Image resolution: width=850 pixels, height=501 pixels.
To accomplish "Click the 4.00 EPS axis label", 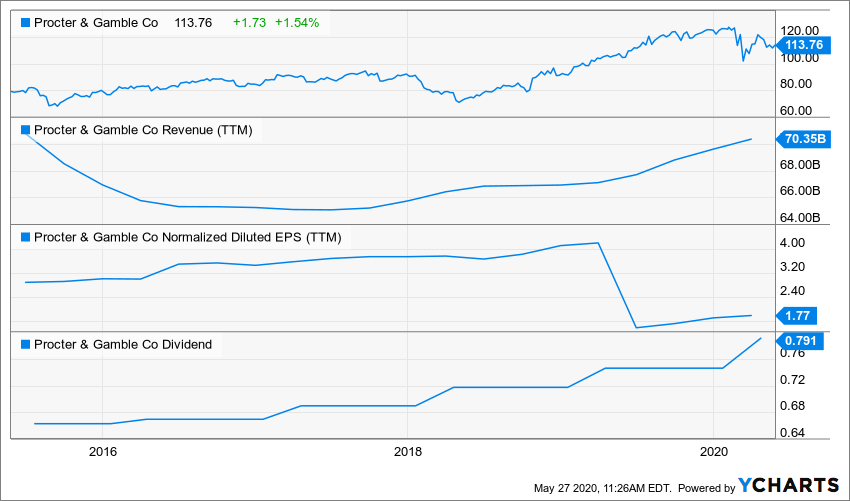I will (x=794, y=243).
